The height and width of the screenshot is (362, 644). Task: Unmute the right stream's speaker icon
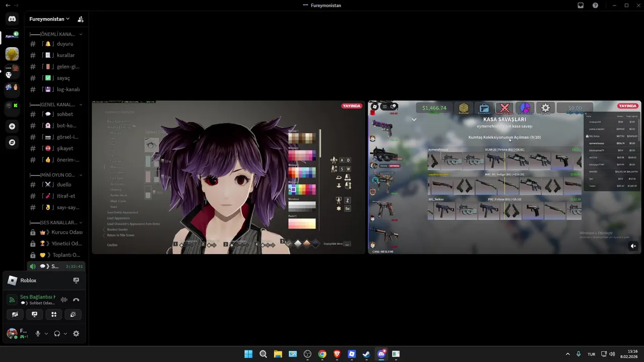pos(633,246)
